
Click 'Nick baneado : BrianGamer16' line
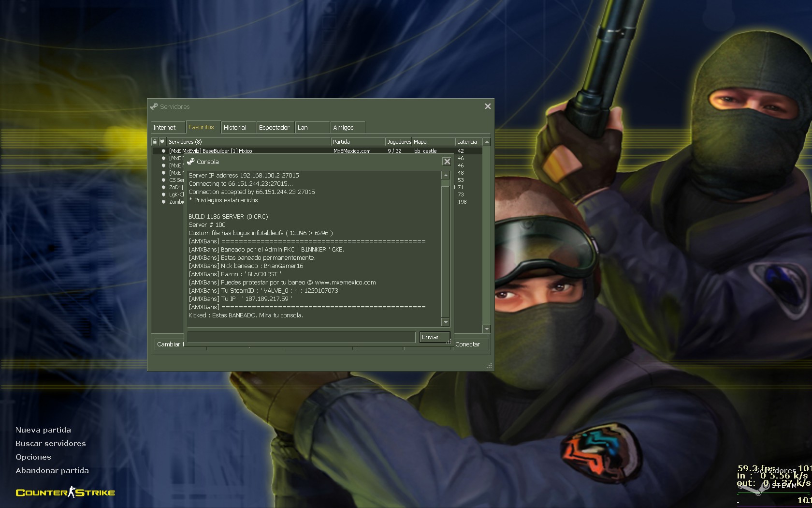246,266
